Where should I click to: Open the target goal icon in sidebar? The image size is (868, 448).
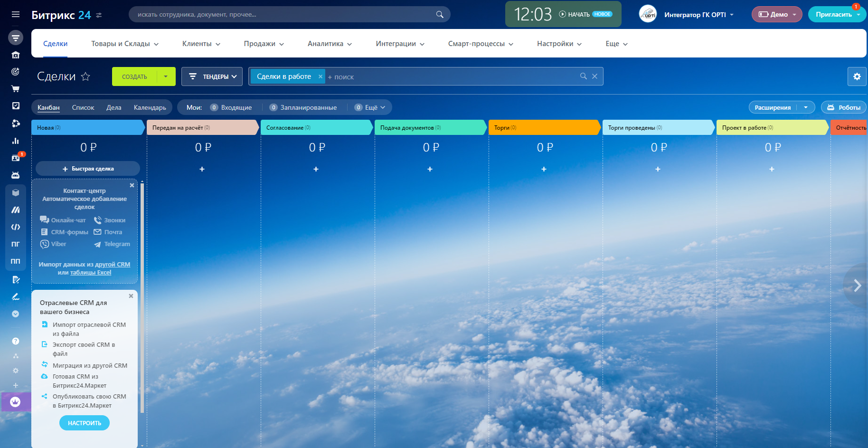point(16,72)
